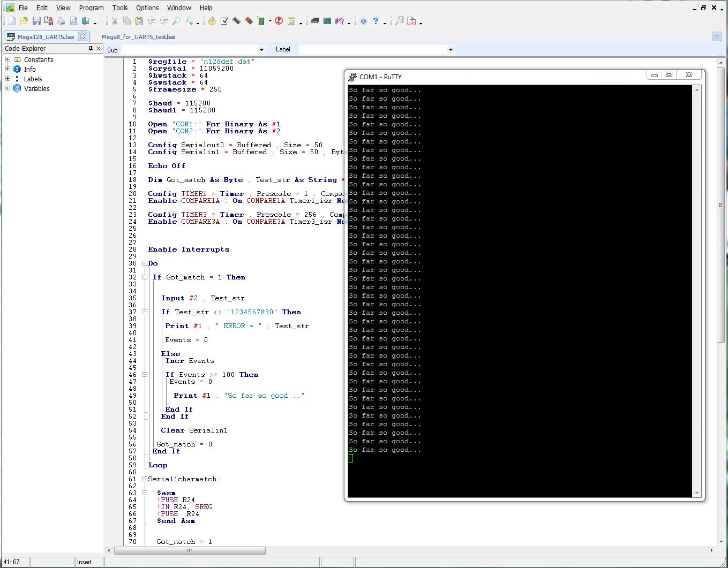The width and height of the screenshot is (728, 568).
Task: Click the Cut scissors icon
Action: click(115, 21)
